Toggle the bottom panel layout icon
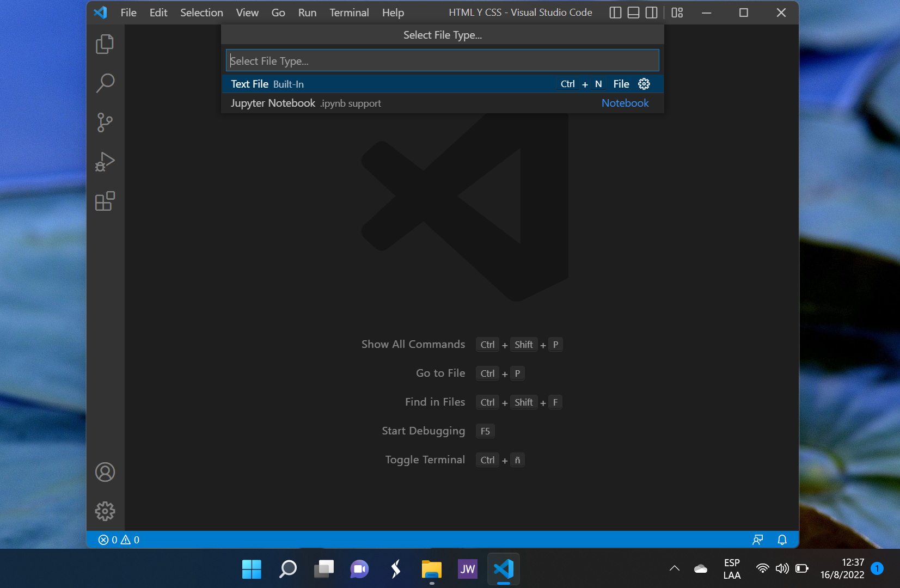Viewport: 900px width, 588px height. (x=633, y=13)
